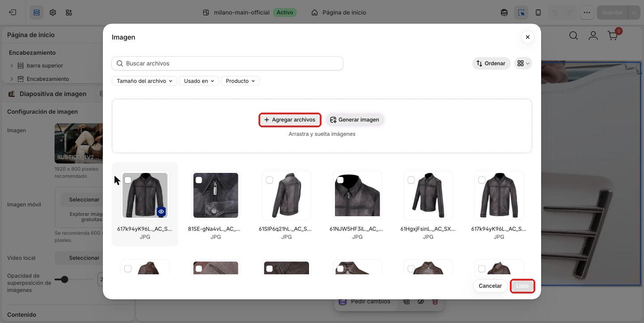Click the undo arrow icon
Viewport: 644px width, 323px height.
(555, 13)
